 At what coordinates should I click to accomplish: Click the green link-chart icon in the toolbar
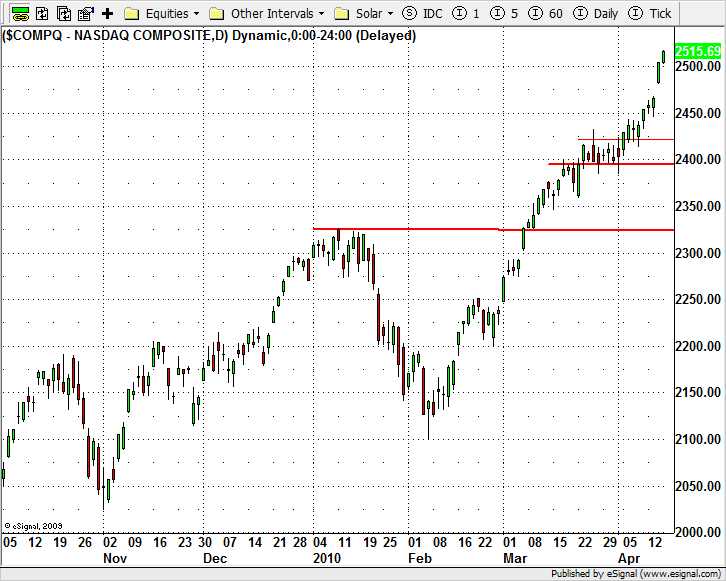20,13
